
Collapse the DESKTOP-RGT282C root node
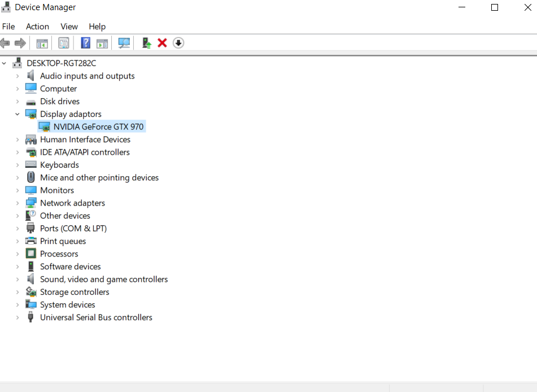pyautogui.click(x=4, y=63)
